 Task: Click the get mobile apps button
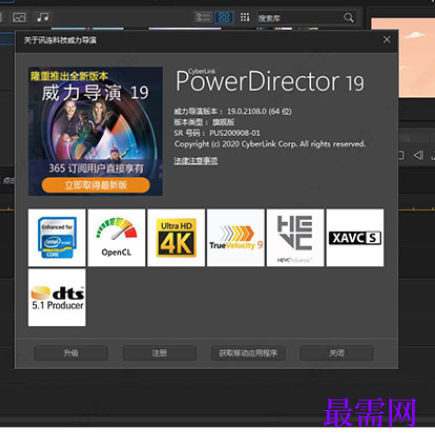pyautogui.click(x=248, y=353)
